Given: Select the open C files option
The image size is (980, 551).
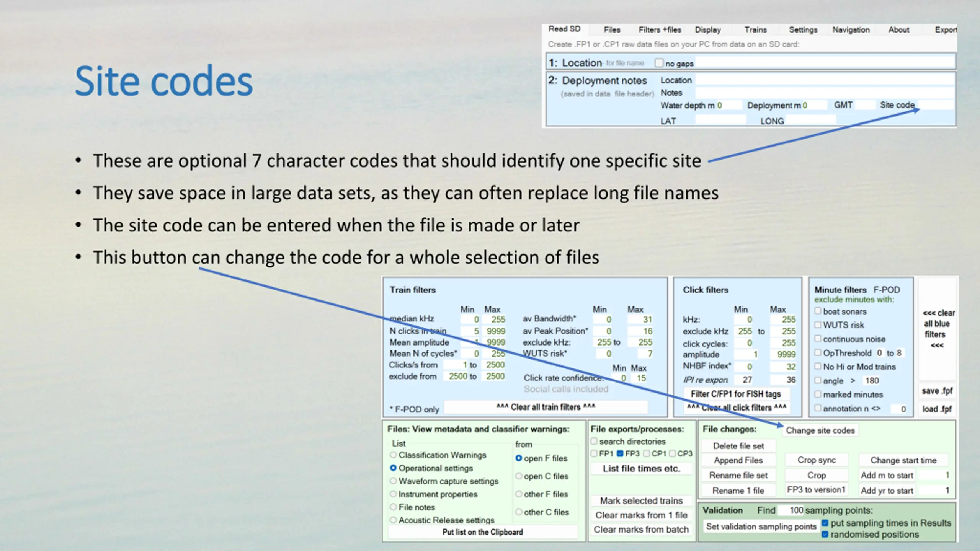Looking at the screenshot, I should tap(519, 476).
